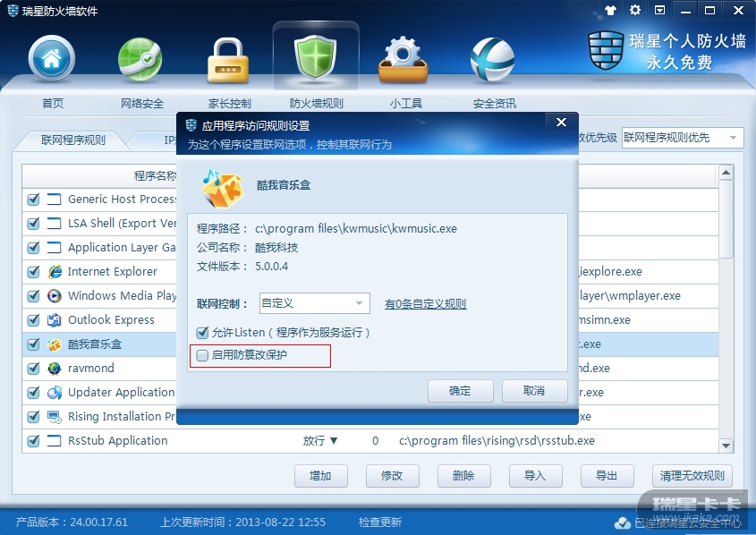Open 放行 action dropdown for RsStub
756x535 pixels.
(320, 440)
